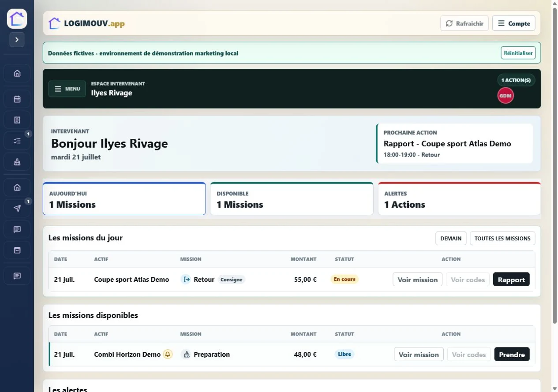Open the archive box icon in the sidebar
This screenshot has width=558, height=392.
pyautogui.click(x=17, y=250)
